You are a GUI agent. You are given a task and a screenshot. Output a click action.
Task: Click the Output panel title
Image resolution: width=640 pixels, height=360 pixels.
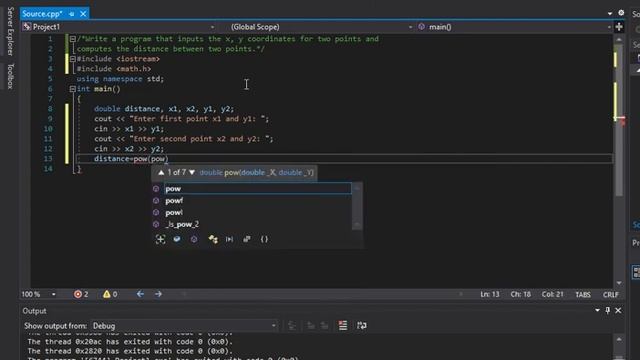(34, 311)
